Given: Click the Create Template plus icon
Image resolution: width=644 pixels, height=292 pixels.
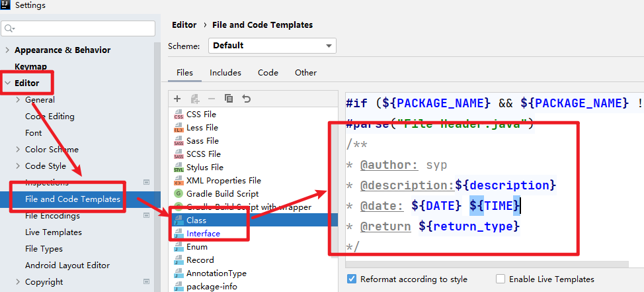Looking at the screenshot, I should 177,99.
